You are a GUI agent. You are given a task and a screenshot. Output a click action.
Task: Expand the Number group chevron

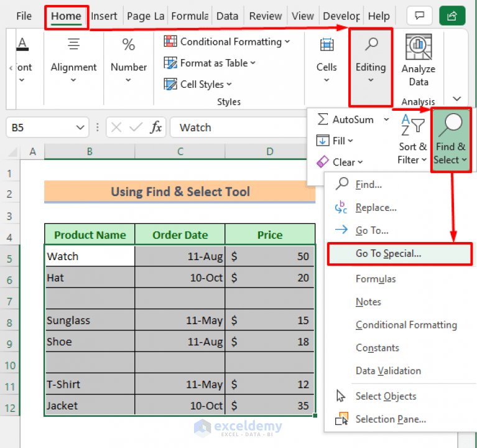pyautogui.click(x=128, y=80)
